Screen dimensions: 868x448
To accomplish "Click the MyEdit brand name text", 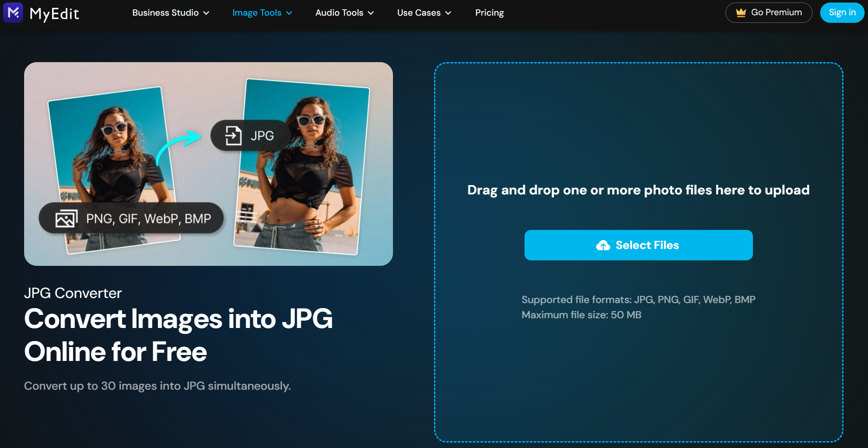I will pos(54,14).
